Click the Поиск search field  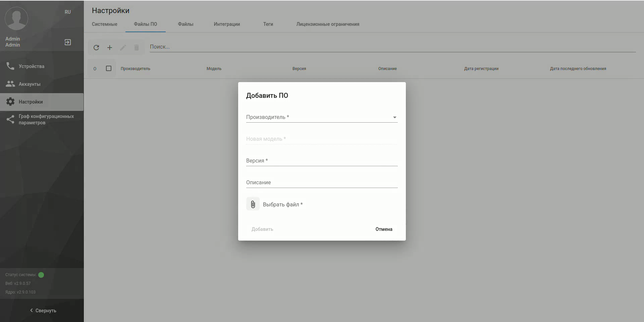(392, 47)
